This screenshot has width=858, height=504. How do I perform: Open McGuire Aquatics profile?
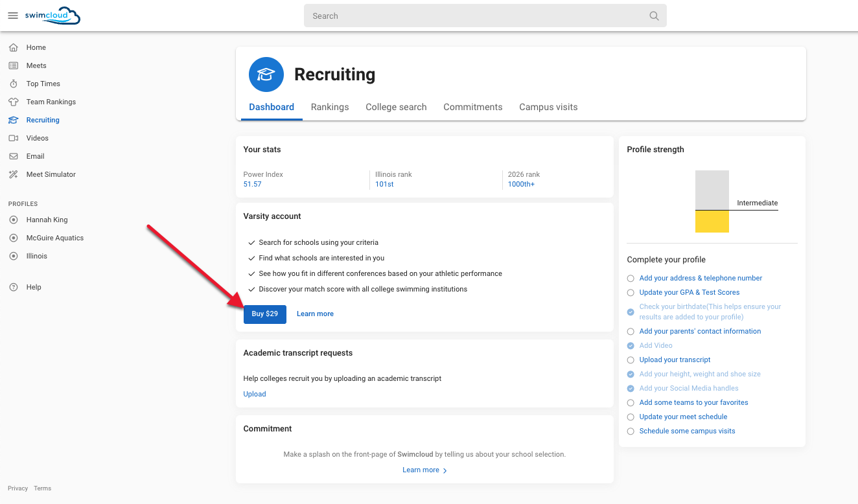55,238
